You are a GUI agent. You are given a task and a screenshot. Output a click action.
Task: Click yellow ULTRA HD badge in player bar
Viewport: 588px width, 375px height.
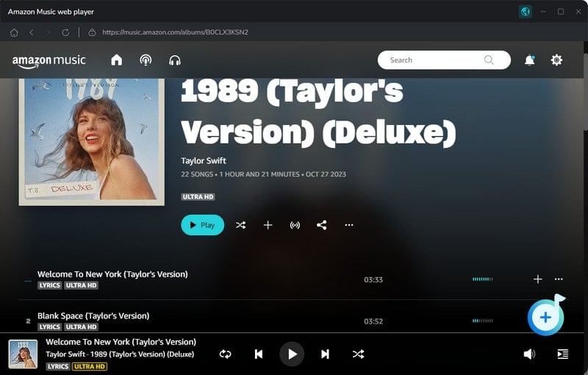coord(90,366)
